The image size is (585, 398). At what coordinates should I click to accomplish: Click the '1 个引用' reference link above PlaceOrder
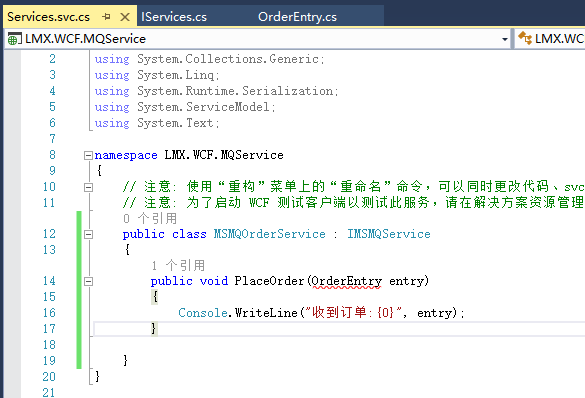(178, 266)
